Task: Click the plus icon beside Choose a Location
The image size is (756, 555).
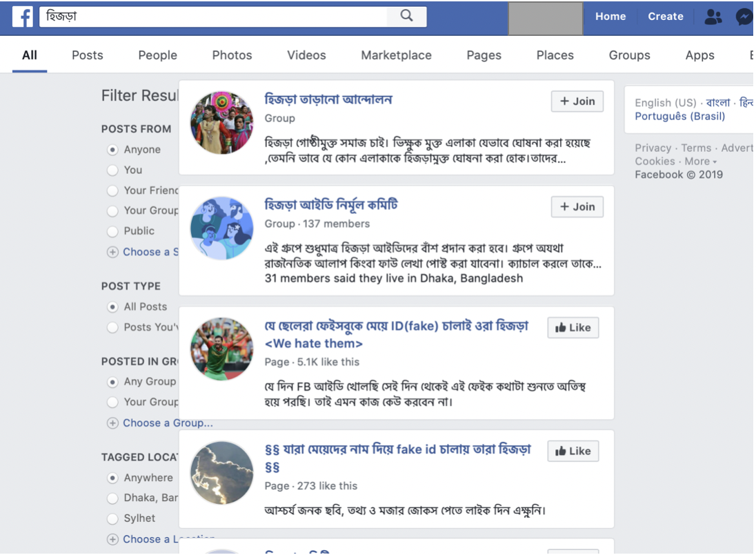Action: click(112, 540)
